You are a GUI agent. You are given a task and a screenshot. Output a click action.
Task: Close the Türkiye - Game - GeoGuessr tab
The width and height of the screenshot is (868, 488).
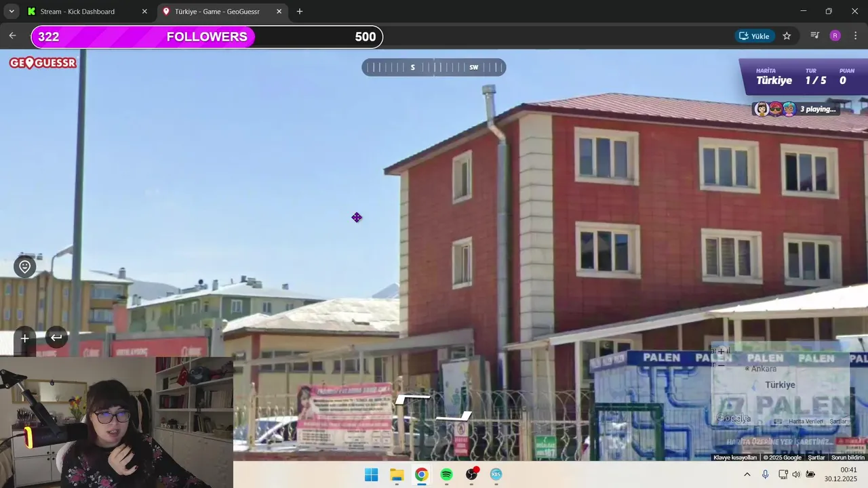point(279,12)
